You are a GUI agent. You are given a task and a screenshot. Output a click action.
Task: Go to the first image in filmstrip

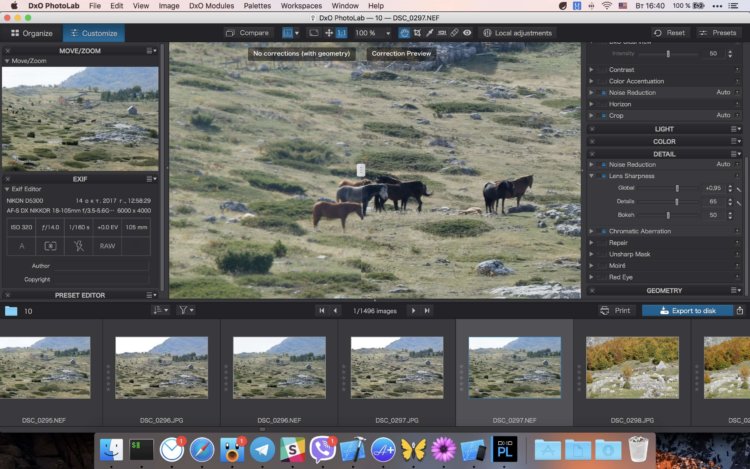(x=322, y=311)
